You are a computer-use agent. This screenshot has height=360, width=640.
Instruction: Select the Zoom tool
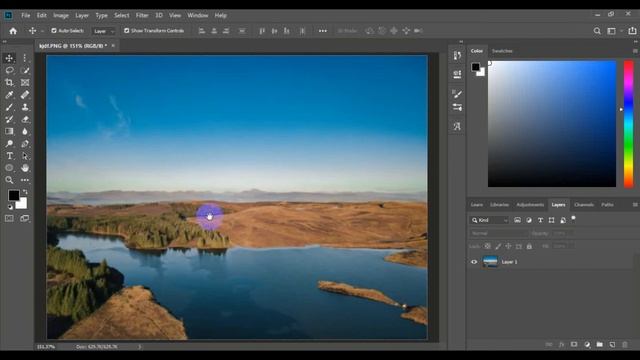tap(9, 180)
